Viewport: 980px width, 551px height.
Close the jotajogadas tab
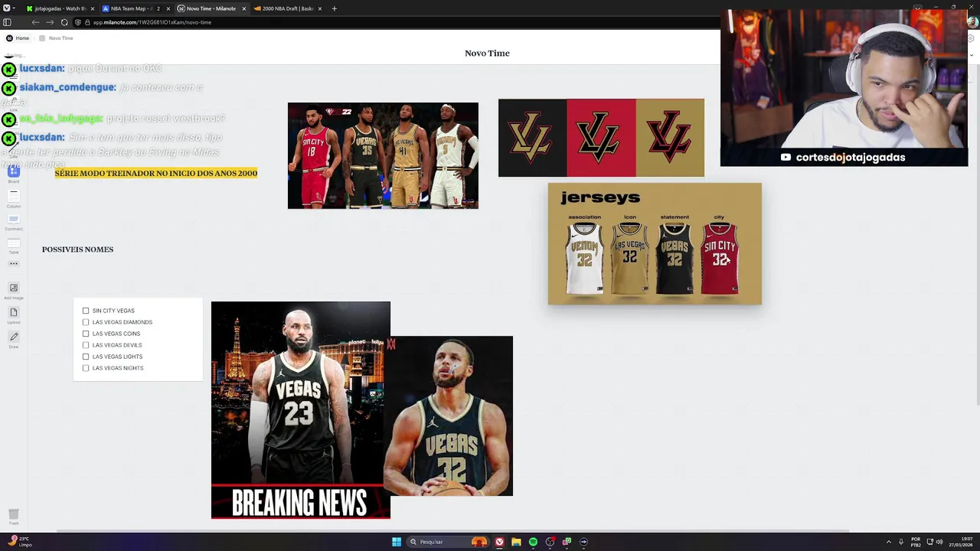(x=92, y=8)
